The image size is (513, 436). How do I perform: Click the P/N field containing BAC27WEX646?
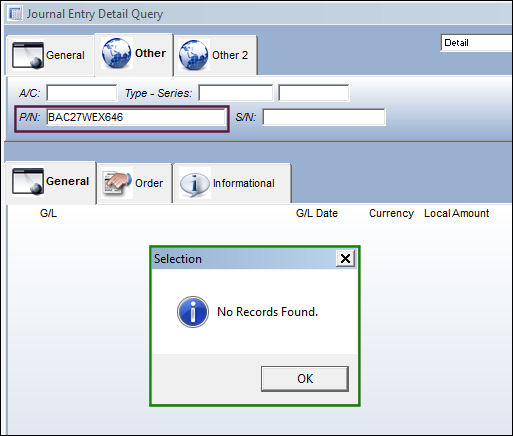coord(136,117)
